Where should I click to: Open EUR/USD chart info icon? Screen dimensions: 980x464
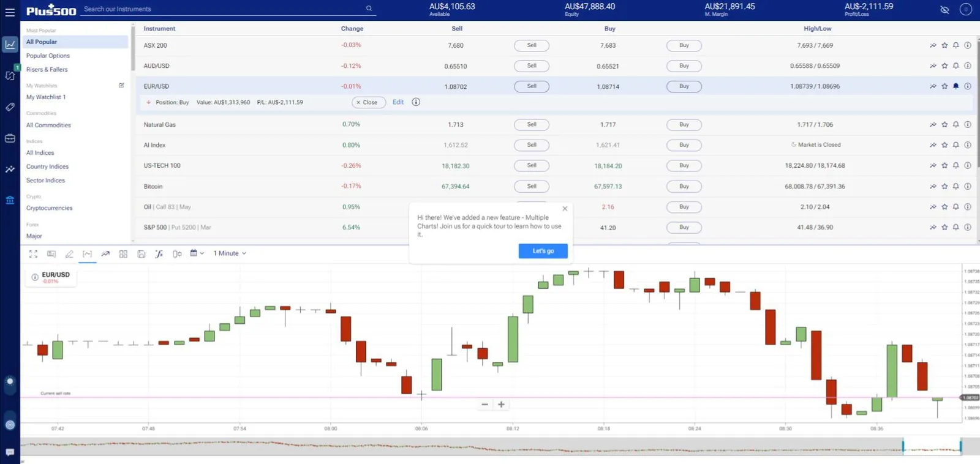[35, 277]
